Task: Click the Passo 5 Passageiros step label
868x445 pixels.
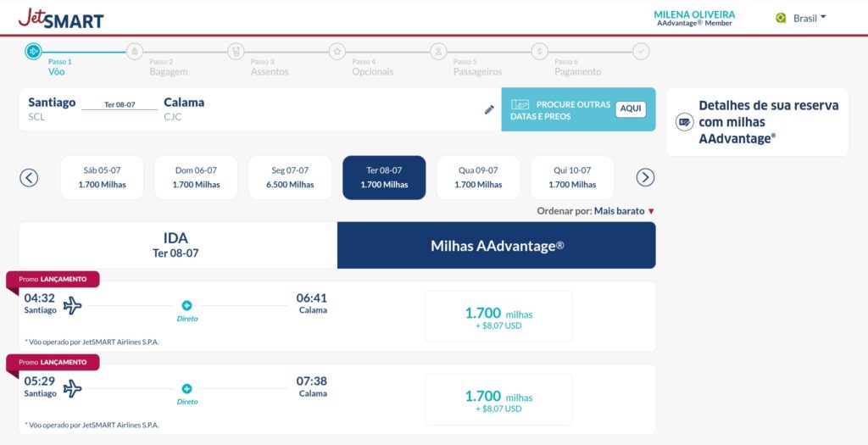Action: [477, 67]
